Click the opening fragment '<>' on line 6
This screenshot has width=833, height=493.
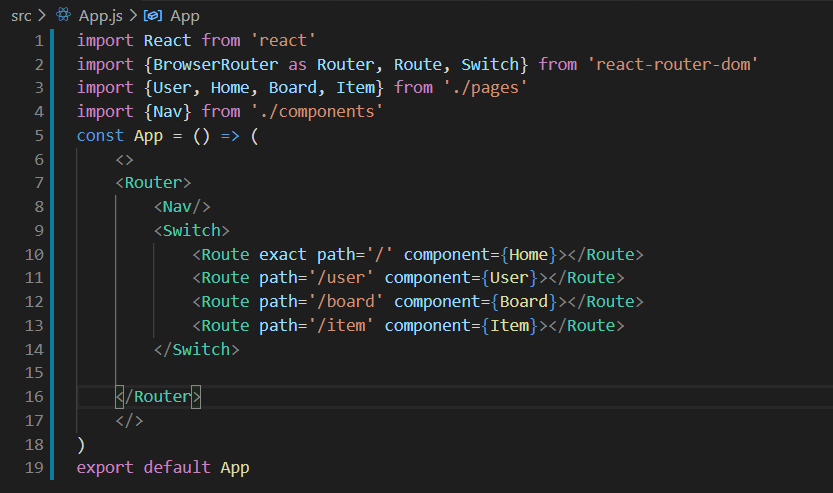124,160
